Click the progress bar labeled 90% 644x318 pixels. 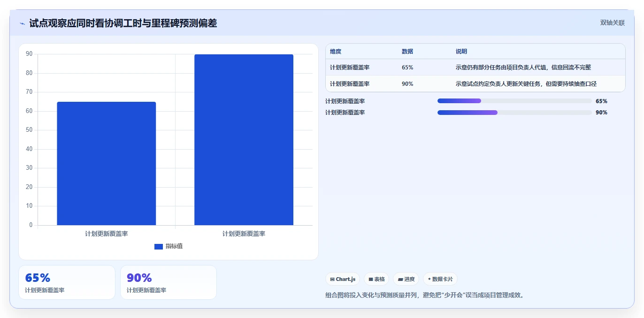pos(514,113)
